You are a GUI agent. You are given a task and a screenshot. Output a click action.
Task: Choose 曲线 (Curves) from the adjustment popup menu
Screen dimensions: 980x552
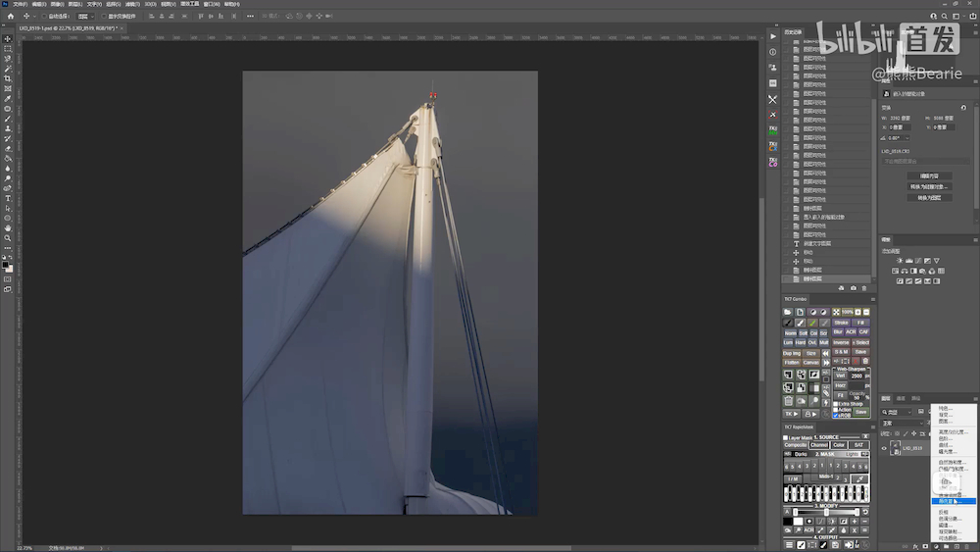click(945, 444)
